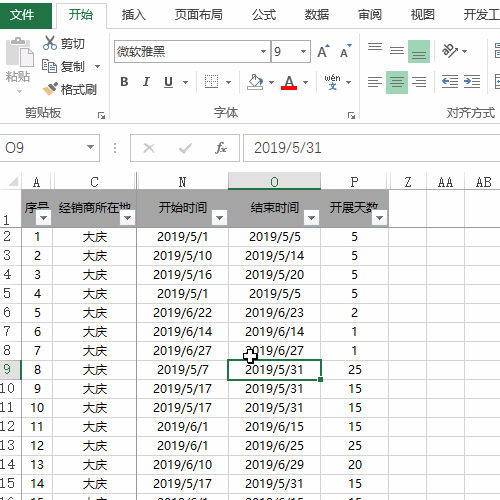
Task: Click the borders grid icon
Action: pos(211,82)
